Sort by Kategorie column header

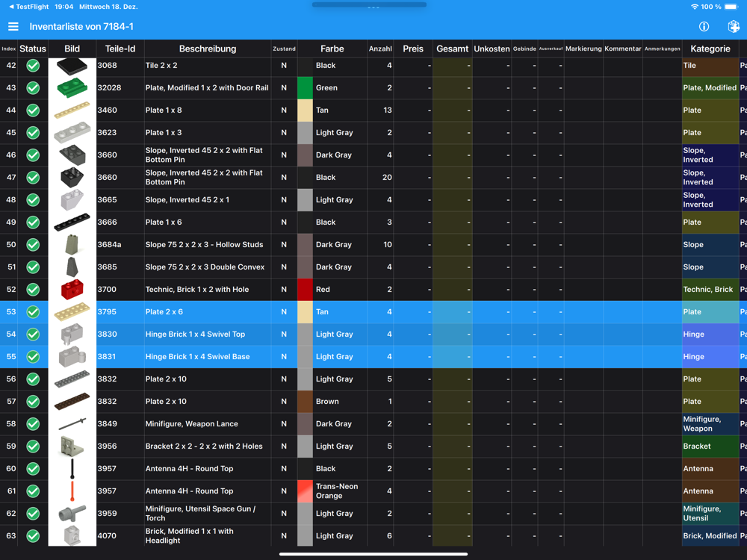point(710,49)
